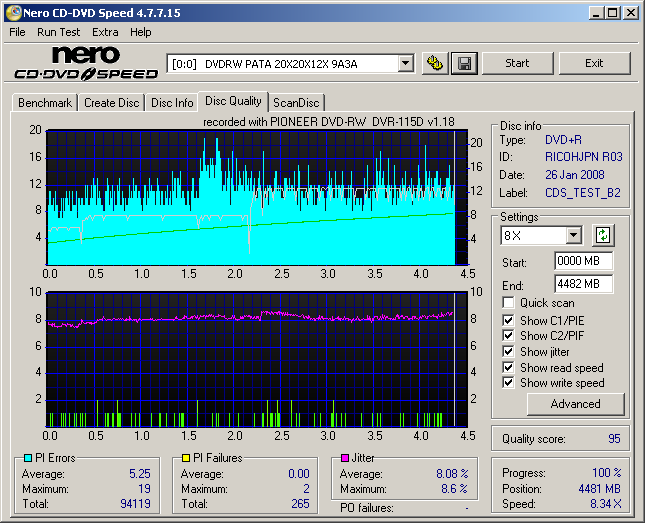Screen dimensions: 645x523
Task: Switch to the Create Disc tab
Action: click(x=111, y=102)
